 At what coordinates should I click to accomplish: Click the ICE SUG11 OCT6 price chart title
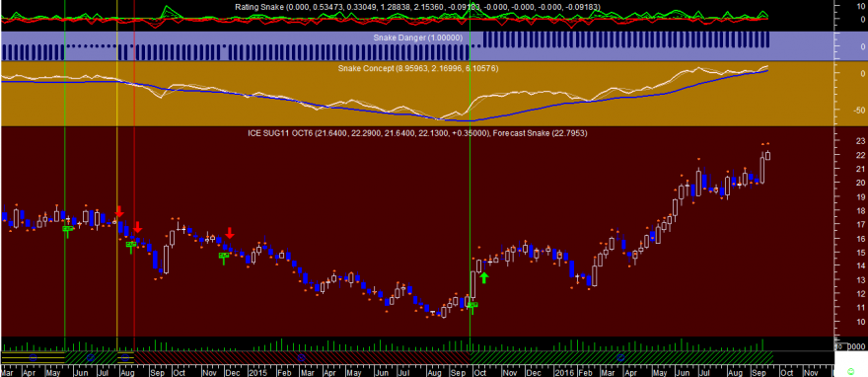[368, 133]
